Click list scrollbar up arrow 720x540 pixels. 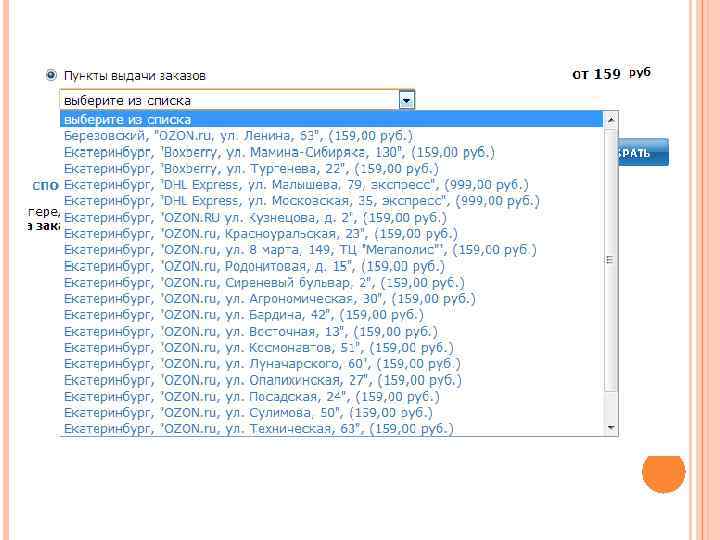tap(611, 120)
